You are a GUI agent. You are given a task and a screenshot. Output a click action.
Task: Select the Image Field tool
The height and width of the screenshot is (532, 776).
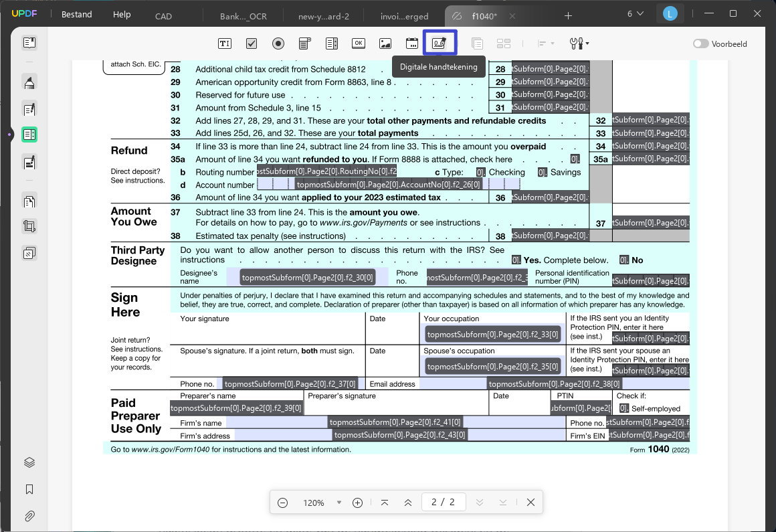385,43
